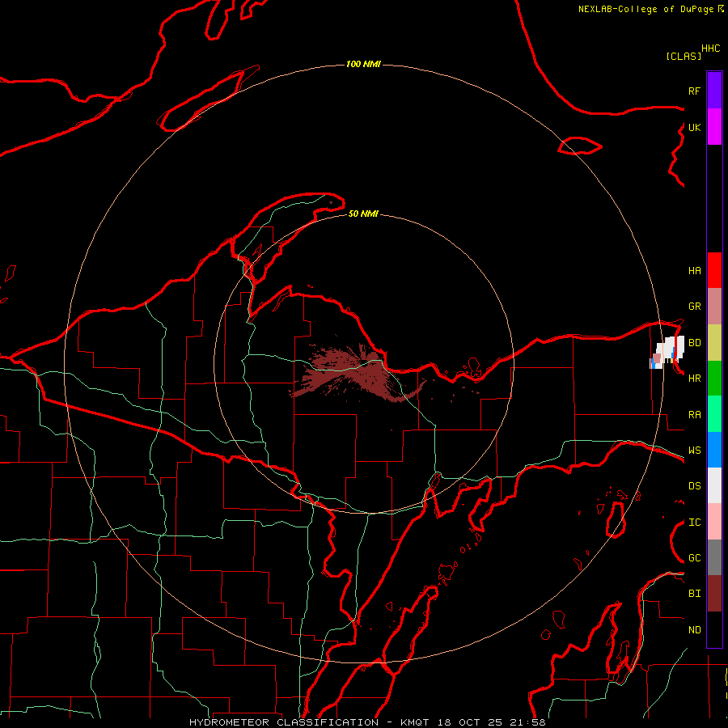The width and height of the screenshot is (728, 728).
Task: Click the GC legend label
Action: pyautogui.click(x=695, y=558)
